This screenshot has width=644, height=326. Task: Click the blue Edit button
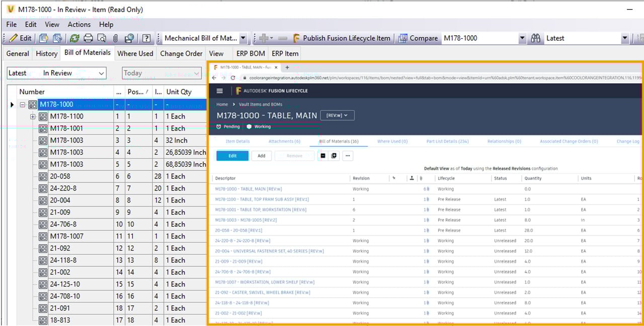(232, 156)
